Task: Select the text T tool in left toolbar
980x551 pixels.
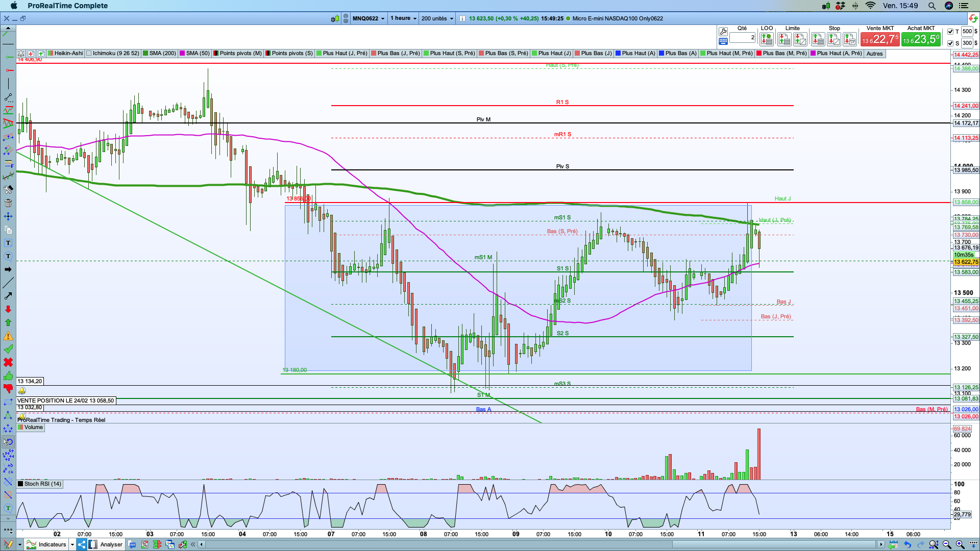Action: pyautogui.click(x=8, y=243)
